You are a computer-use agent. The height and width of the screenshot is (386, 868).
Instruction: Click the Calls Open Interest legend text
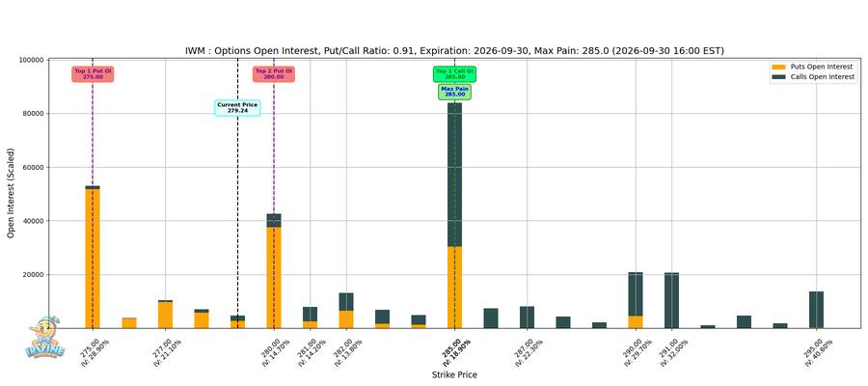[822, 77]
